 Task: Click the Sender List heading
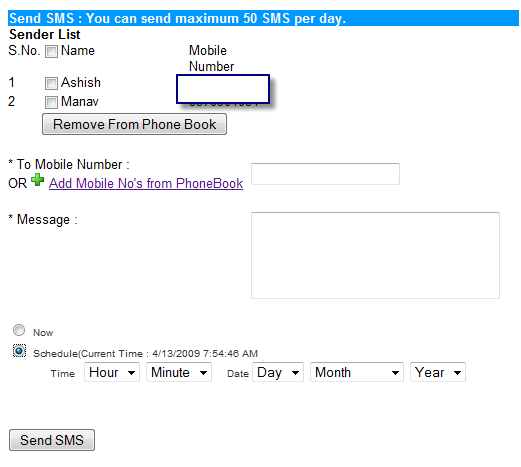coord(45,34)
